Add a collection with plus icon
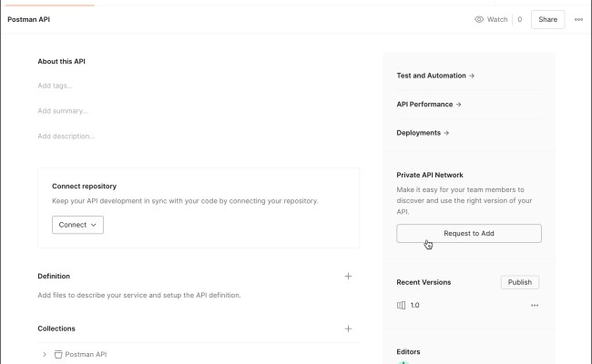The image size is (592, 364). click(348, 329)
